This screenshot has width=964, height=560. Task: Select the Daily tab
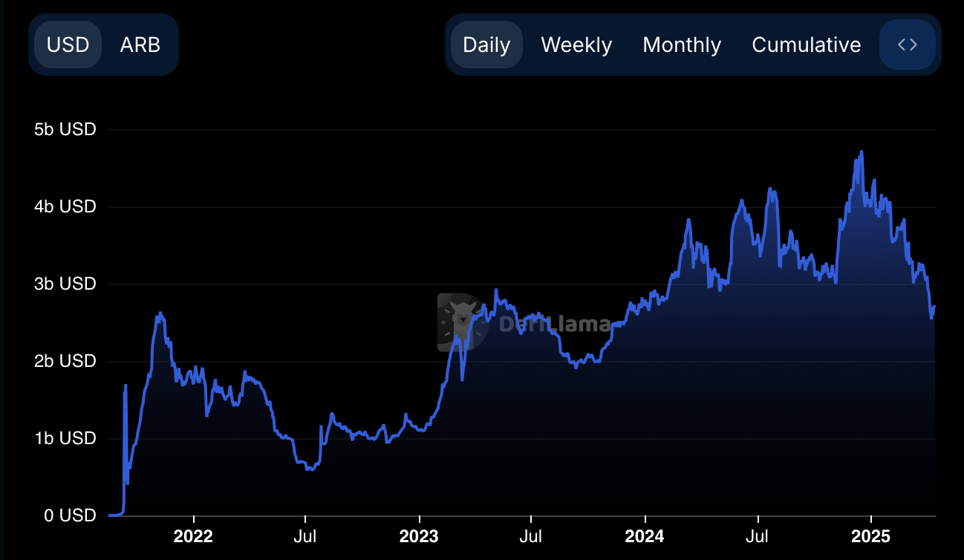486,45
